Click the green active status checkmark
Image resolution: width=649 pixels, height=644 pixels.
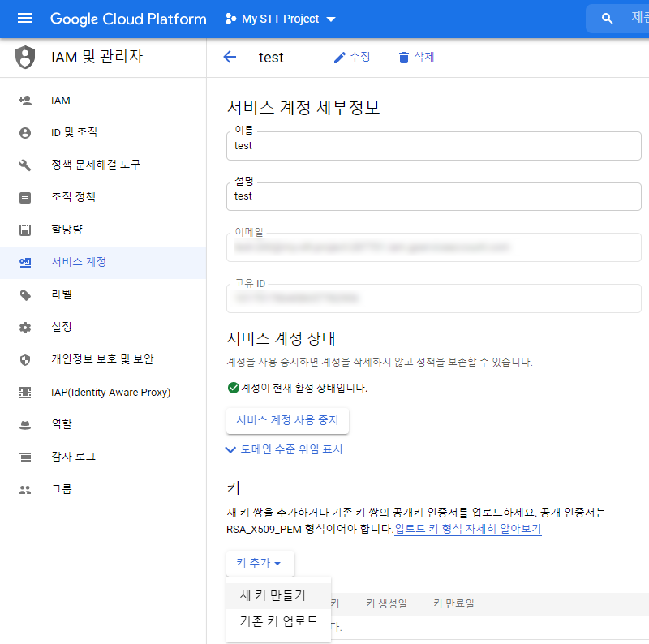tap(234, 388)
